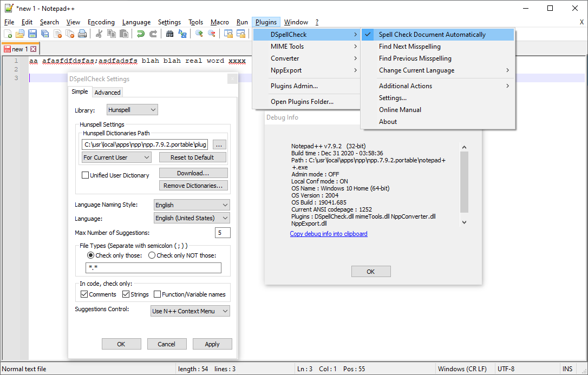The width and height of the screenshot is (588, 375).
Task: Print the document with the Print icon
Action: click(x=81, y=34)
